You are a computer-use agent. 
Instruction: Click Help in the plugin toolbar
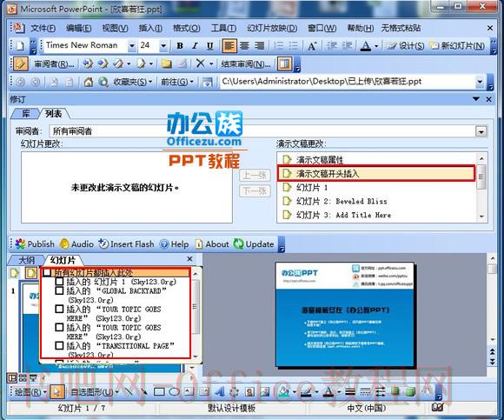175,244
